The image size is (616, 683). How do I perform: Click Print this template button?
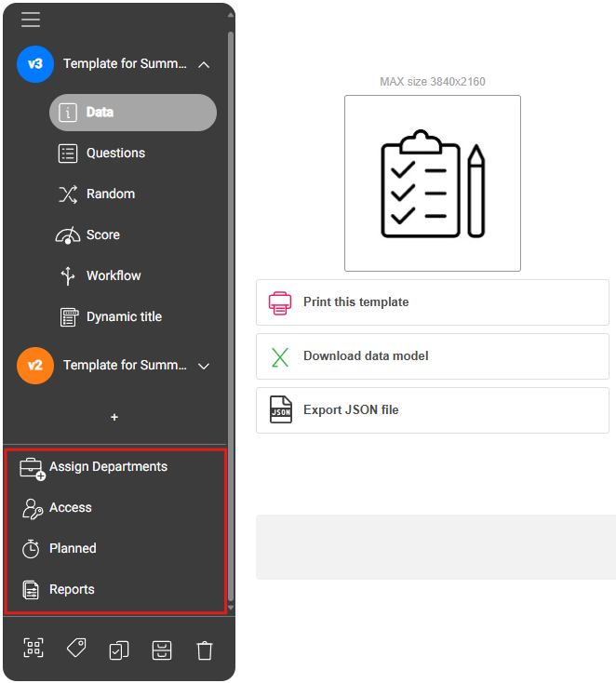(x=432, y=302)
